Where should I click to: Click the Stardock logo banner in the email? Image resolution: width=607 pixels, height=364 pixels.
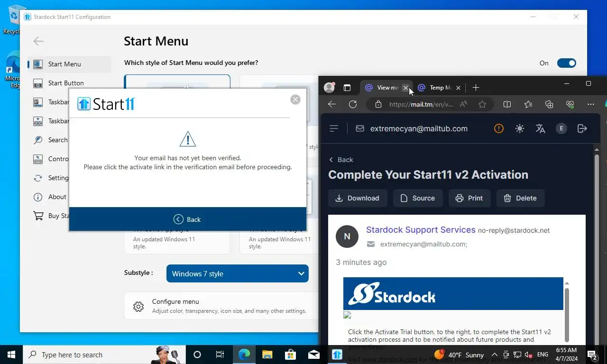[453, 294]
